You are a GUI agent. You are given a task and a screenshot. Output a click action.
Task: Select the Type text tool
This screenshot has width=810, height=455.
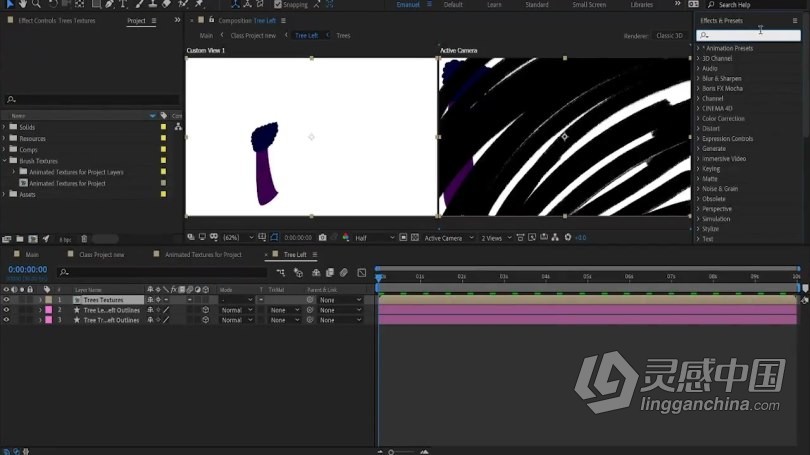coord(123,4)
